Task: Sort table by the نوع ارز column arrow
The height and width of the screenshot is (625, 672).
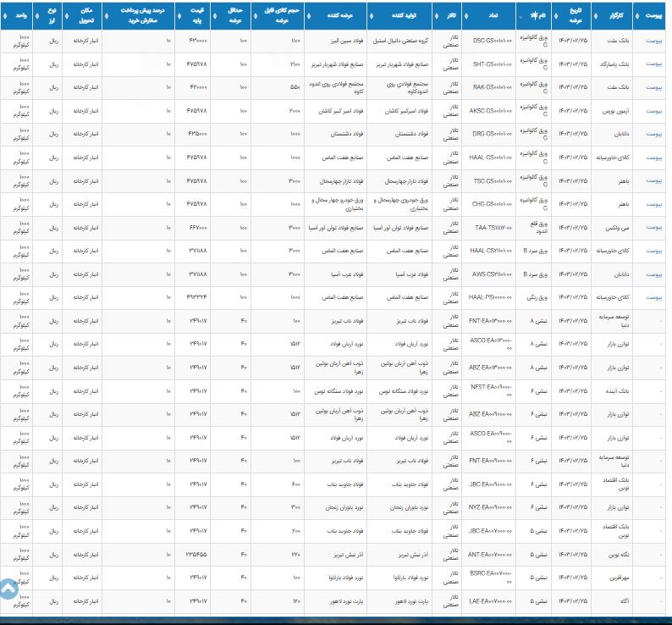Action: pos(37,16)
